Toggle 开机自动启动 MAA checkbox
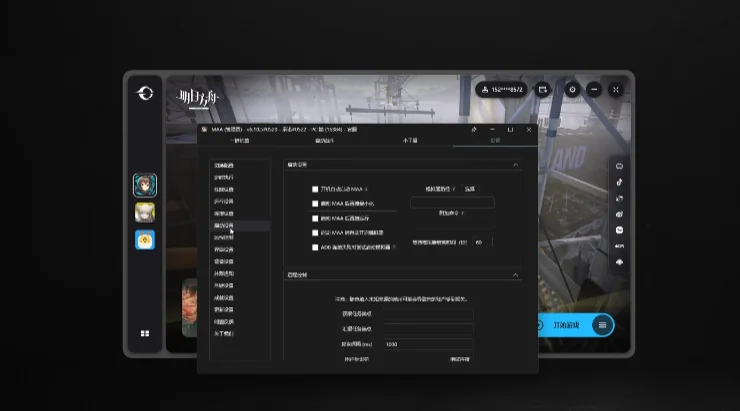 tap(315, 189)
